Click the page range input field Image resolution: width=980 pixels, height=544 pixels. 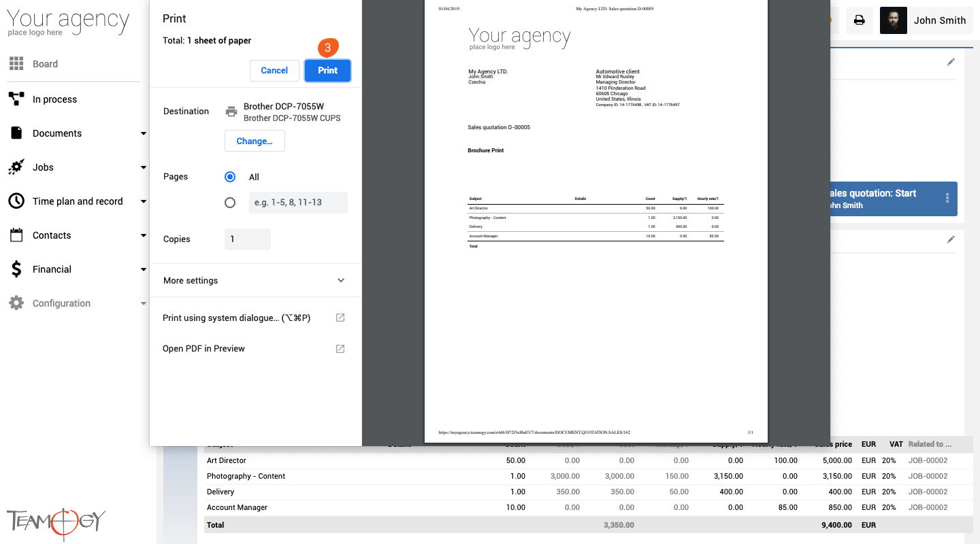tap(298, 203)
